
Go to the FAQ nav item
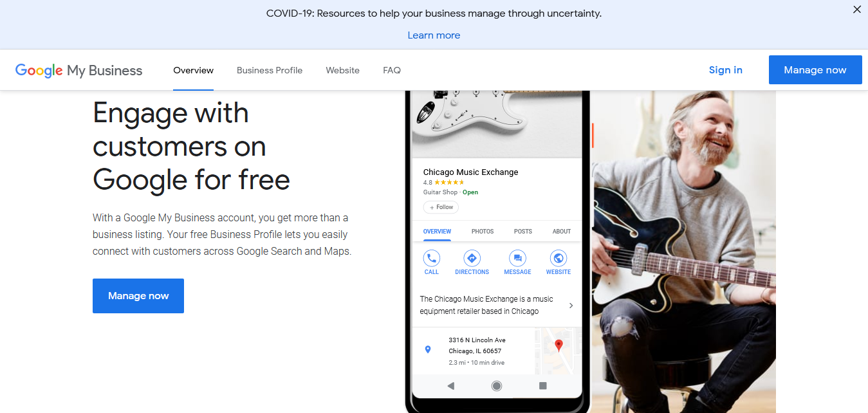point(392,70)
